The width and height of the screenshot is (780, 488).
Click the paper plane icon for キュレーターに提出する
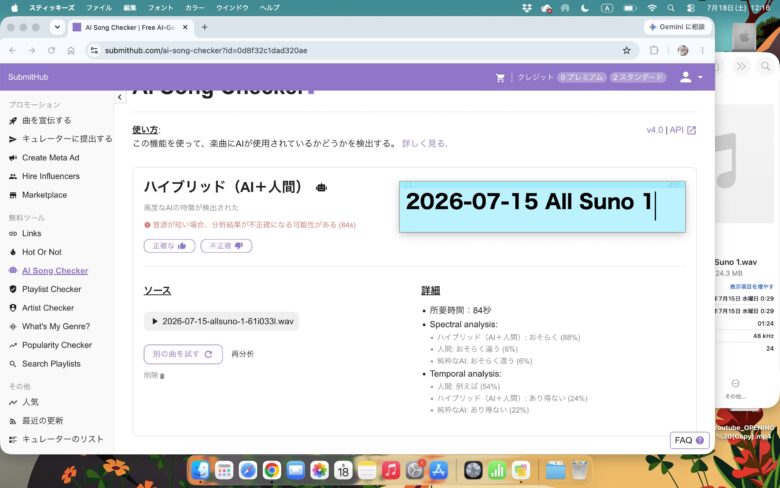point(13,139)
